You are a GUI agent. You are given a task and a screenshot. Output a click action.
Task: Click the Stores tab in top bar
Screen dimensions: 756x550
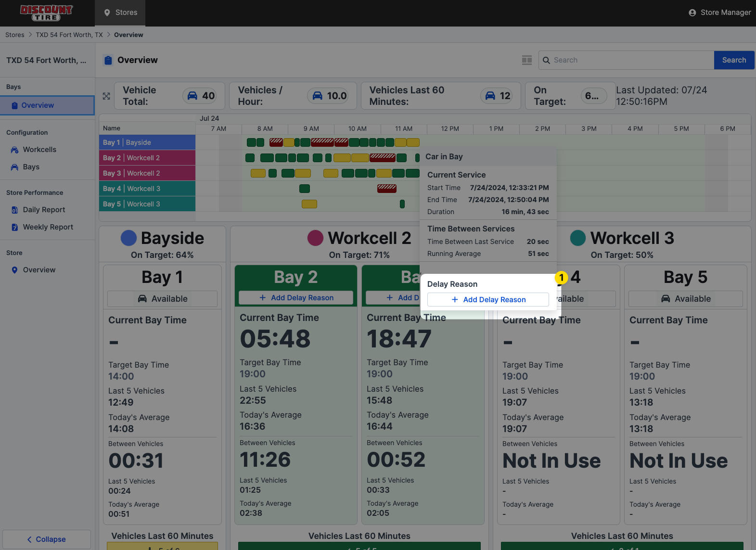point(120,13)
